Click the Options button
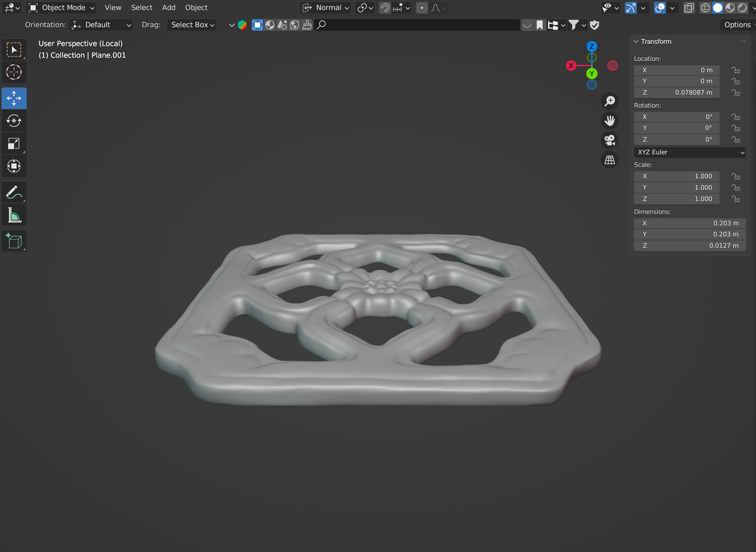The image size is (756, 552). 737,25
